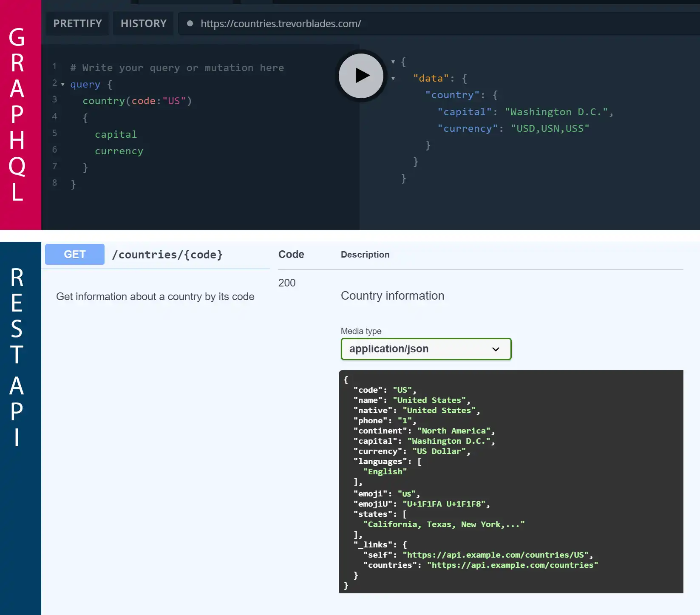Open the HISTORY panel
700x615 pixels.
(144, 23)
